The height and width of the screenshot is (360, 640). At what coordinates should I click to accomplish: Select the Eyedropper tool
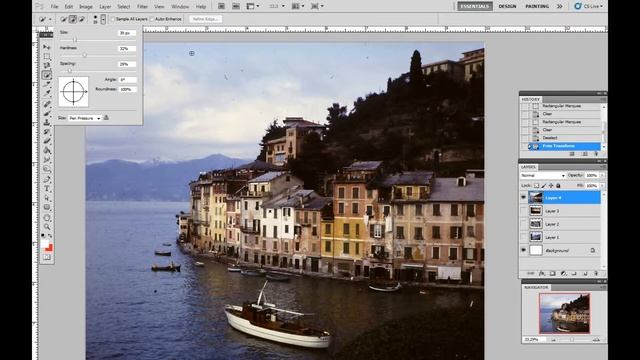tap(47, 93)
